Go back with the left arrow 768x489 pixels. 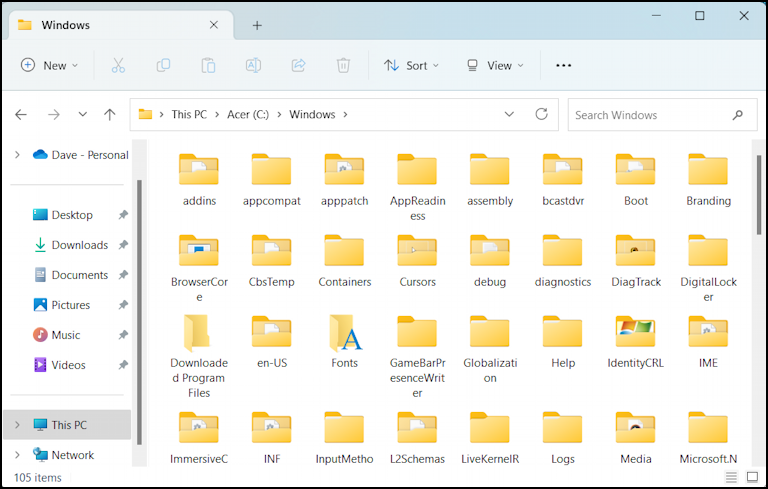click(x=21, y=115)
